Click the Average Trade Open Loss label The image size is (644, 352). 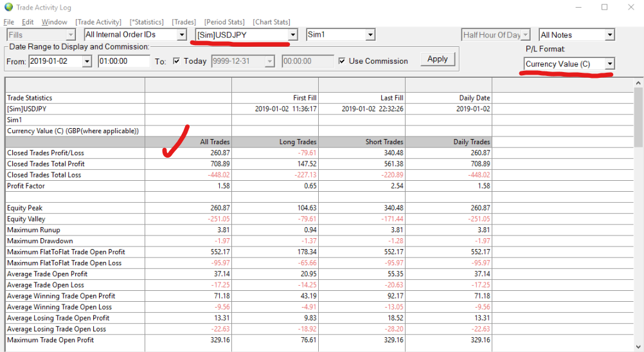[x=45, y=285]
